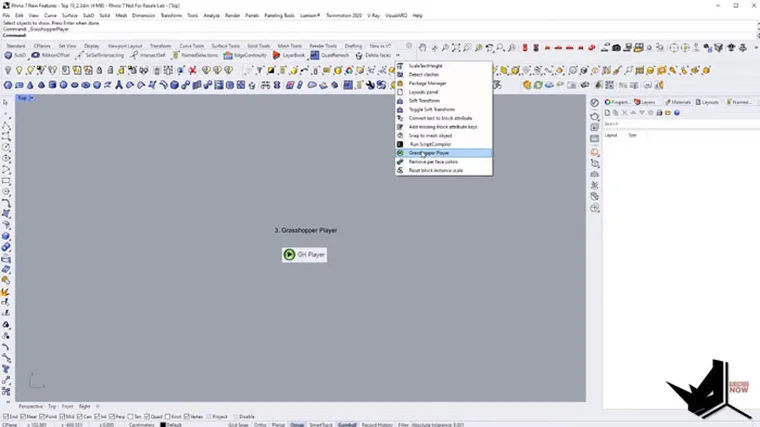
Task: Toggle the End object snap checkbox
Action: (x=5, y=417)
